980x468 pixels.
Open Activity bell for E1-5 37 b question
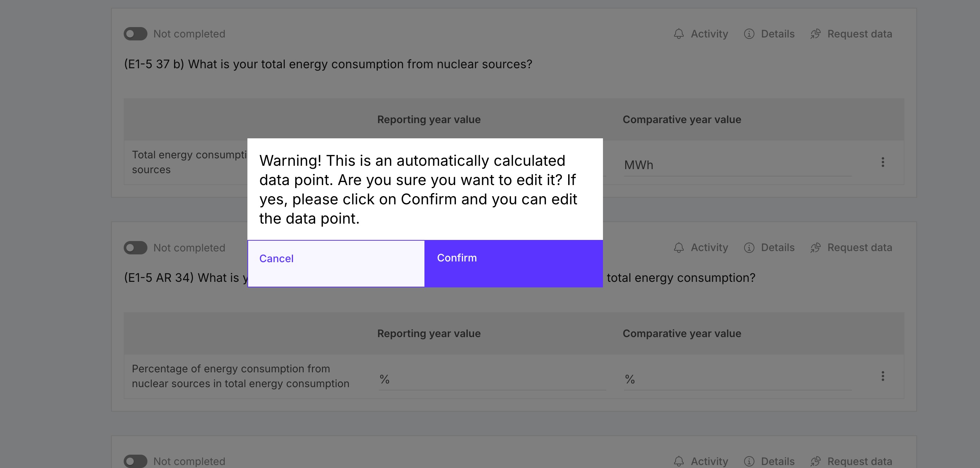(679, 34)
